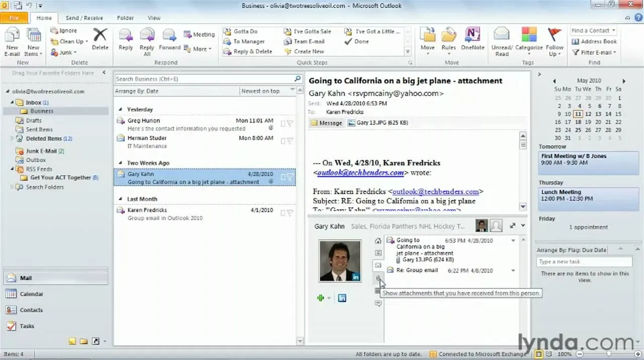Viewport: 644px width, 360px height.
Task: Run the Gotta Do quick step
Action: click(242, 31)
